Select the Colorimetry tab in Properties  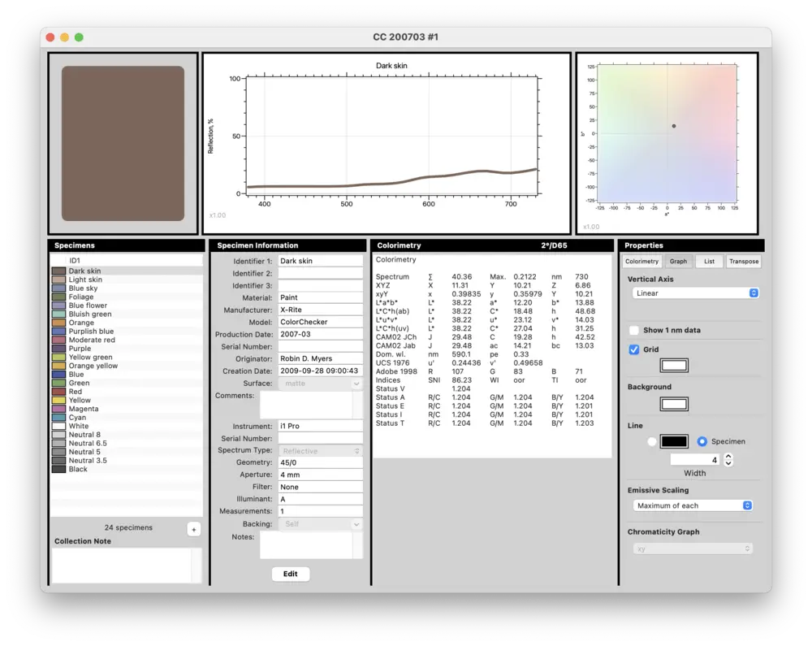click(644, 261)
